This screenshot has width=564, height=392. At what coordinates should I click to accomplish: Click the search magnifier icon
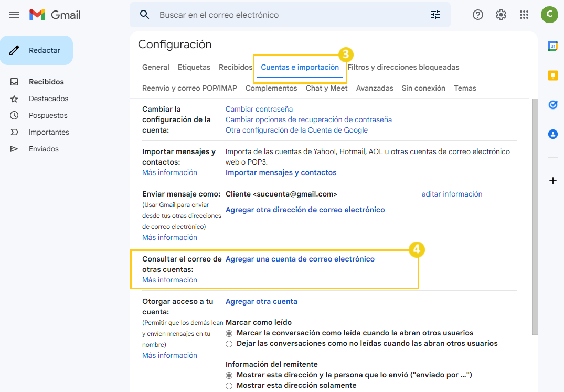tap(145, 15)
